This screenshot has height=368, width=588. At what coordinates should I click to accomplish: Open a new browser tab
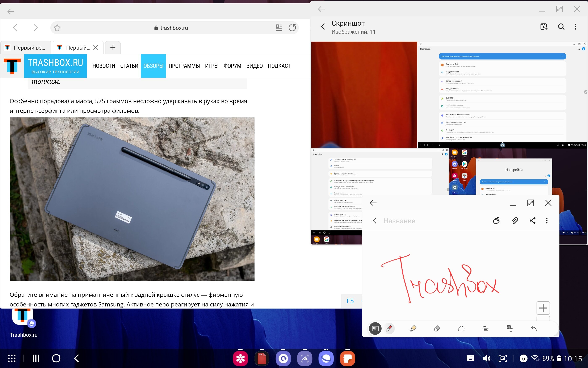[113, 48]
